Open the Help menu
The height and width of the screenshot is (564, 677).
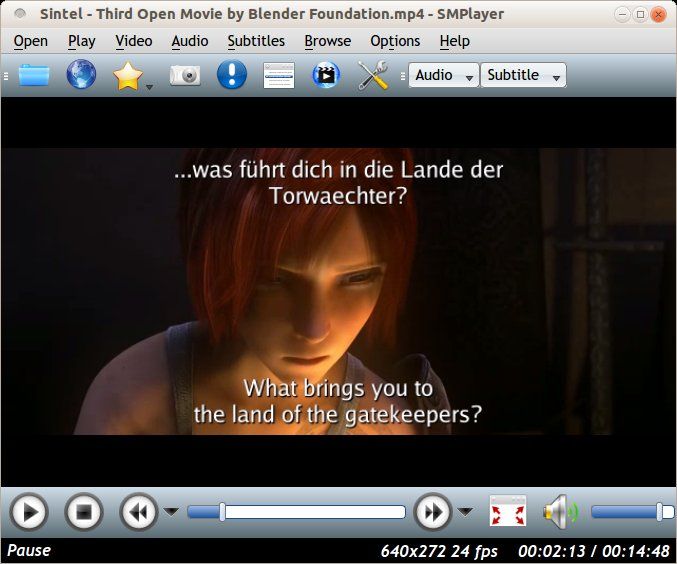point(455,41)
